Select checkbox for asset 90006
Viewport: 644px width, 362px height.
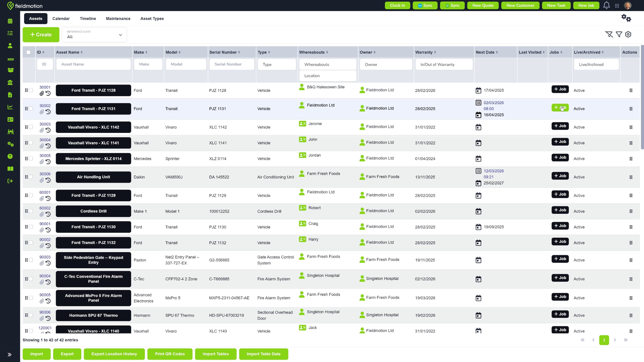[31, 315]
